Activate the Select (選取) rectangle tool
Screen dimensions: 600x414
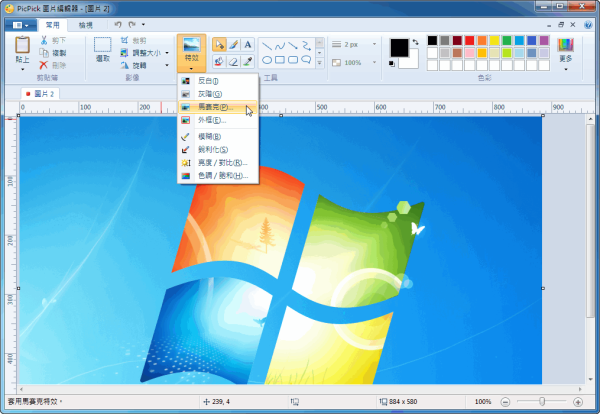[103, 50]
